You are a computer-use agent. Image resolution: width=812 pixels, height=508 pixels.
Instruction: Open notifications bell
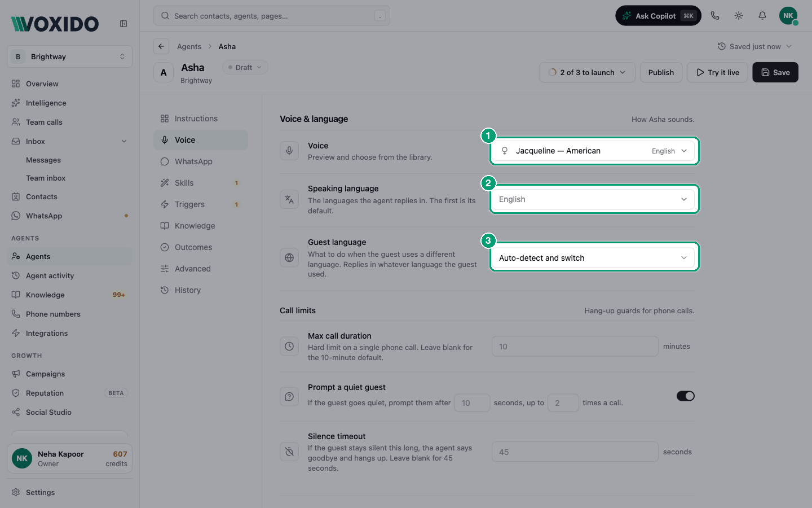[762, 16]
